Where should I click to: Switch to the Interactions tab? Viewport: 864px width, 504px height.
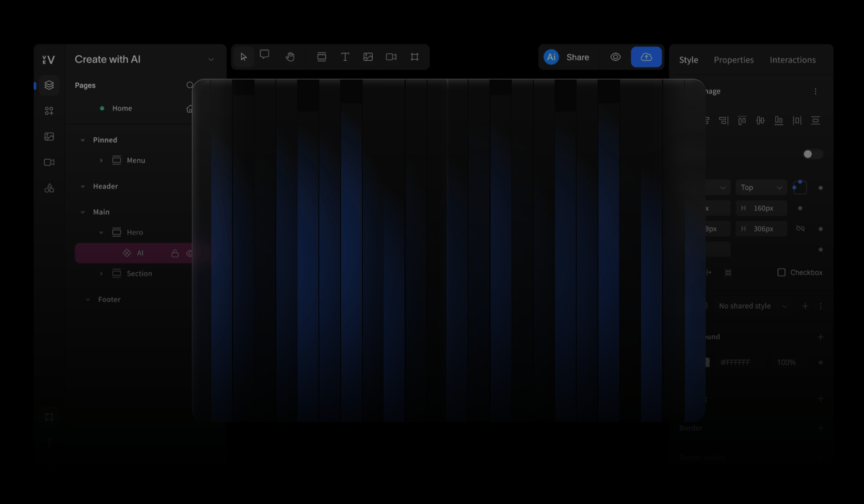pyautogui.click(x=792, y=60)
